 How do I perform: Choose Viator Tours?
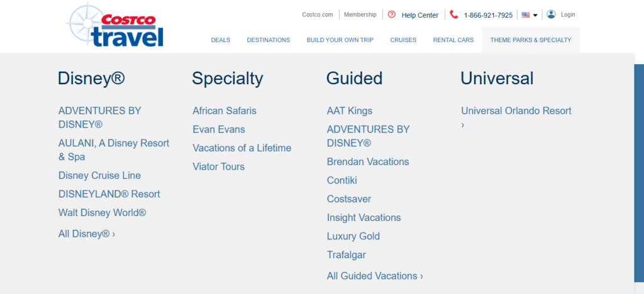218,166
